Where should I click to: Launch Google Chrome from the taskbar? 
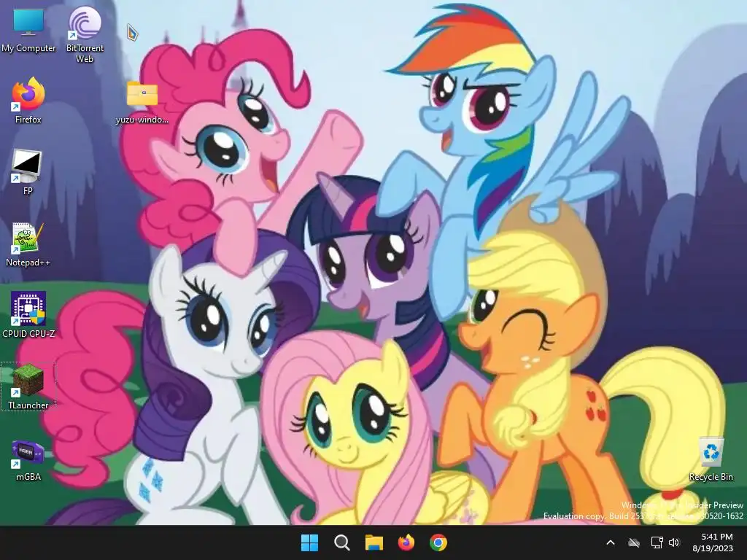[x=438, y=542]
